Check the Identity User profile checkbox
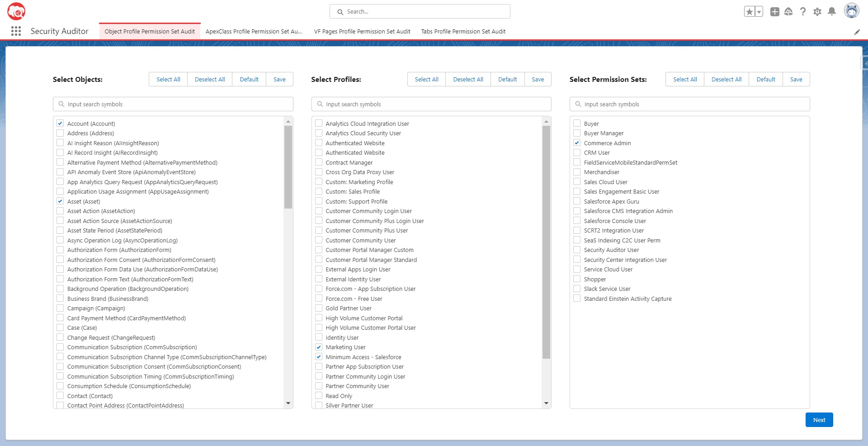This screenshot has width=868, height=446. tap(319, 337)
